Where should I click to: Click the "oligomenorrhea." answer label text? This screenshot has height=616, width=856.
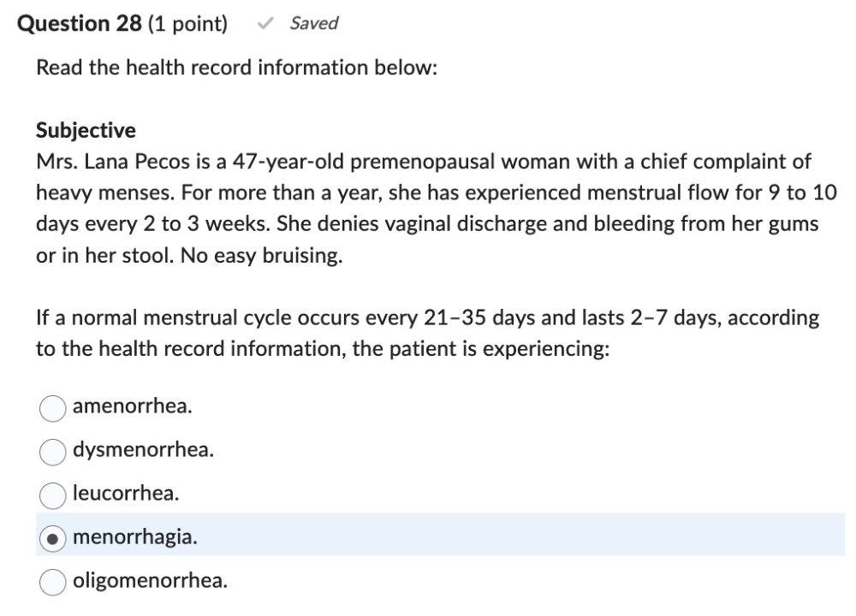pyautogui.click(x=151, y=581)
